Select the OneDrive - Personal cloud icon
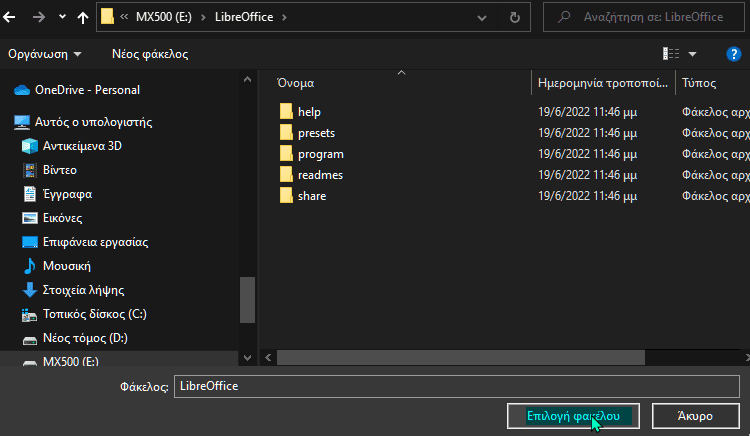Image resolution: width=750 pixels, height=436 pixels. coord(22,90)
